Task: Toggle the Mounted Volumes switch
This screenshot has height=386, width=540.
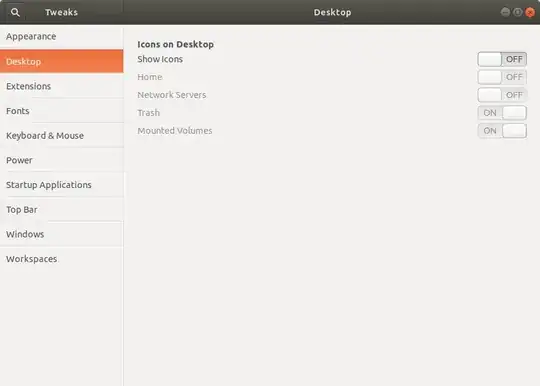Action: (502, 131)
